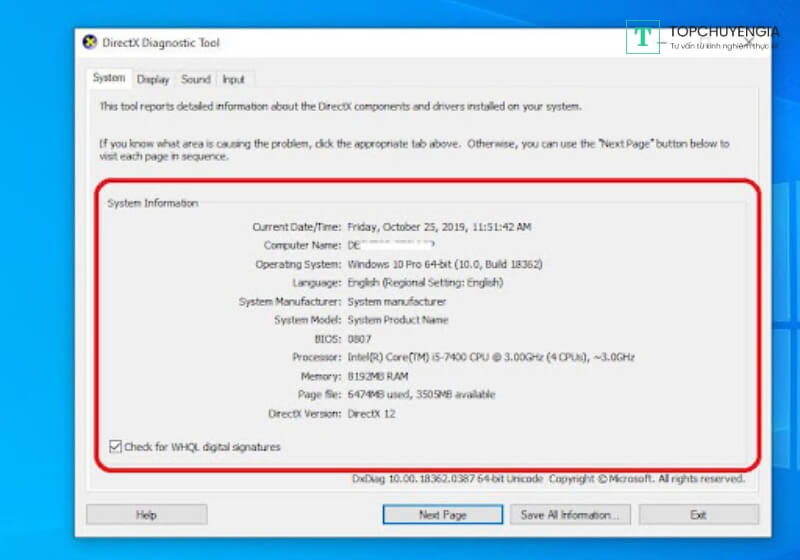
Task: Click the Current Date/Time value
Action: [439, 227]
